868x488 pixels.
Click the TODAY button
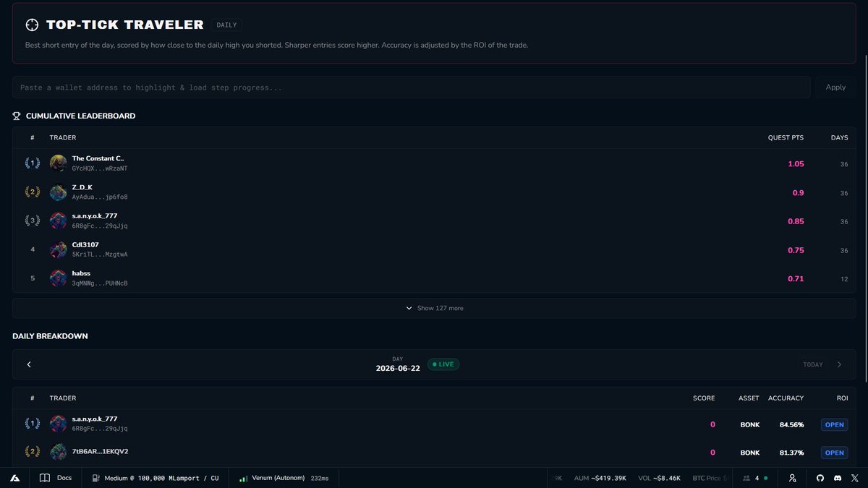click(x=813, y=364)
